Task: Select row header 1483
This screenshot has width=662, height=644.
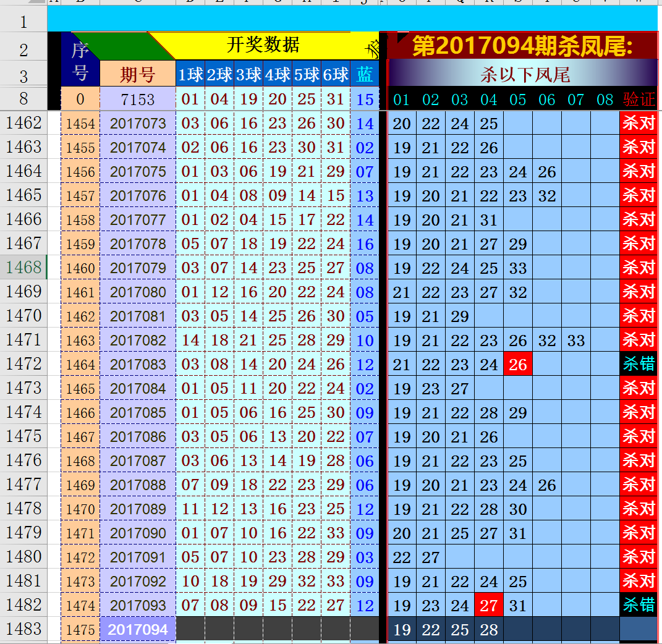Action: point(23,629)
